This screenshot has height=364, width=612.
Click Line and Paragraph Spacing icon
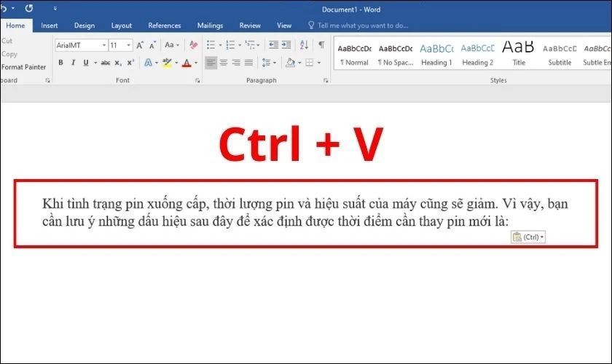266,63
